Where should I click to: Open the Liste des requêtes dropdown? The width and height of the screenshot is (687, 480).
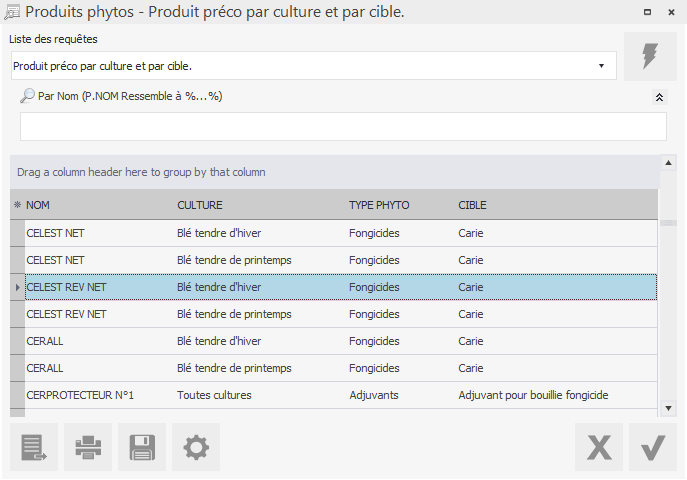coord(601,66)
